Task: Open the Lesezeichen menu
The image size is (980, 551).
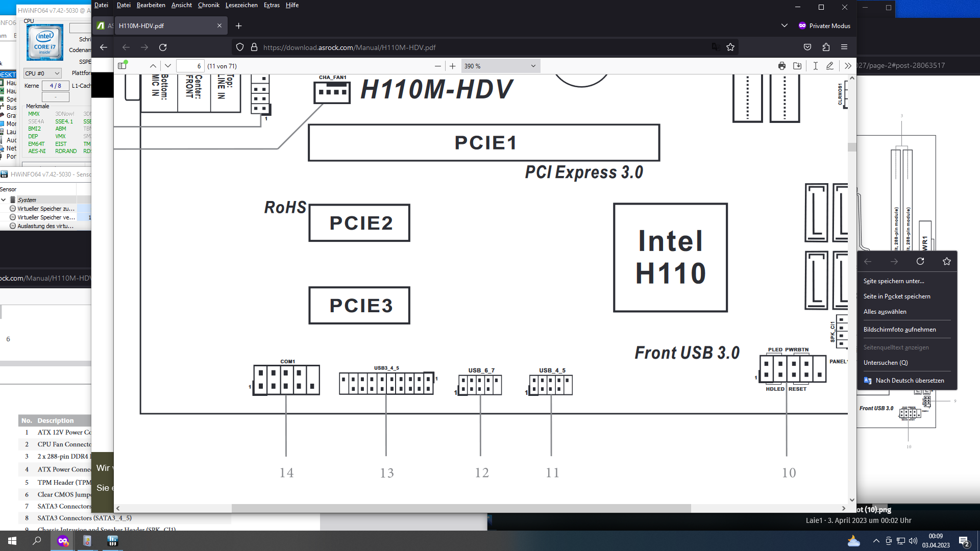Action: (241, 5)
